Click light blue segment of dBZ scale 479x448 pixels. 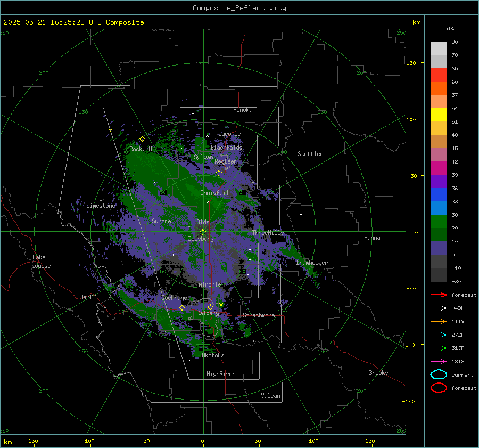point(439,208)
